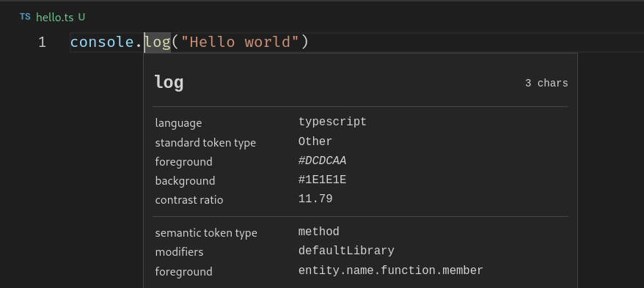The width and height of the screenshot is (644, 288).
Task: Open the hello.ts breadcrumb item
Action: point(54,18)
